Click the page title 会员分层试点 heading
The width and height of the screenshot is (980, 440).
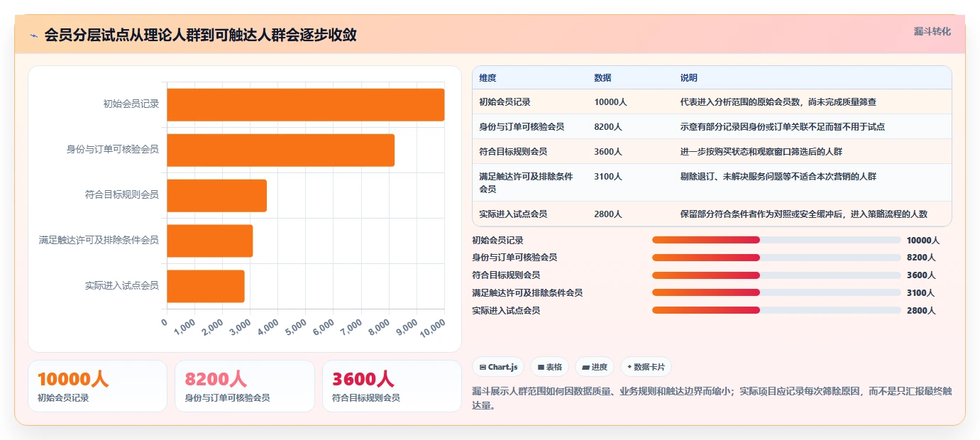[x=201, y=35]
